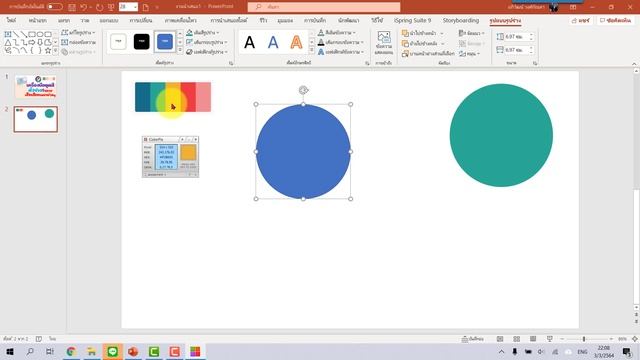This screenshot has width=640, height=360.
Task: Click the search box in title bar
Action: click(x=324, y=7)
